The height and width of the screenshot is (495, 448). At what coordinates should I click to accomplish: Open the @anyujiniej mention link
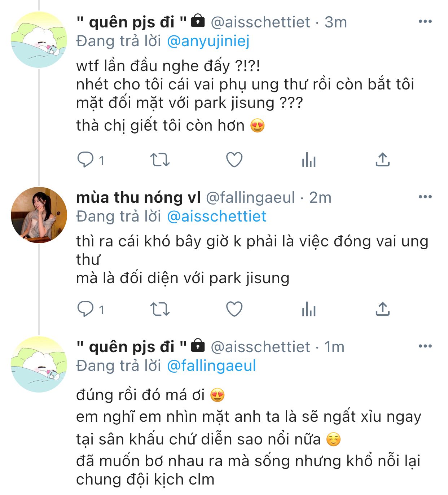[x=208, y=41]
